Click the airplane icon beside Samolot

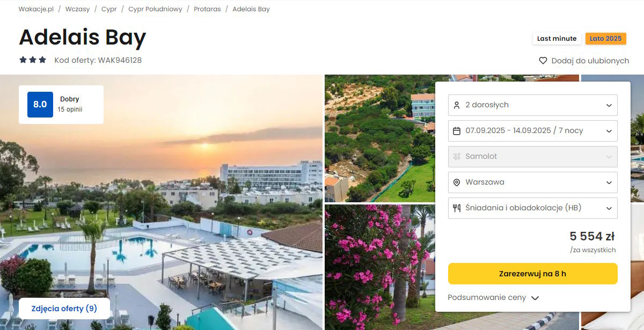coord(457,157)
